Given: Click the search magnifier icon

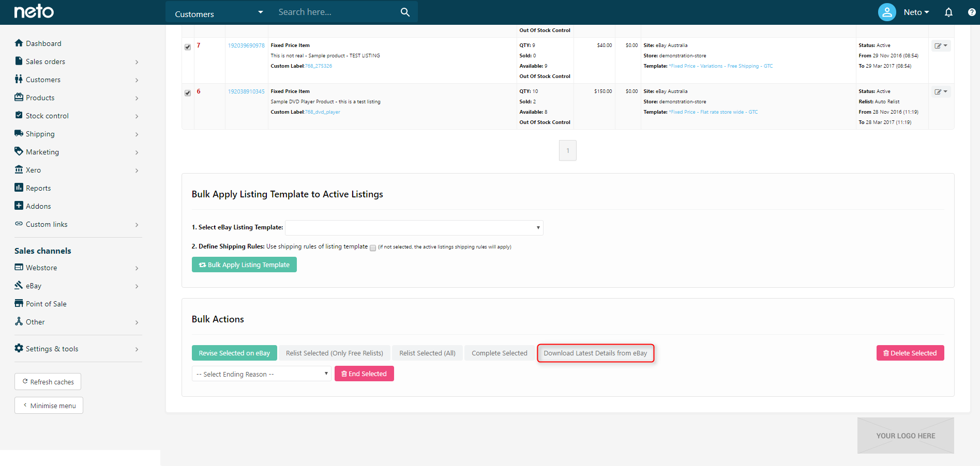Looking at the screenshot, I should click(x=405, y=12).
